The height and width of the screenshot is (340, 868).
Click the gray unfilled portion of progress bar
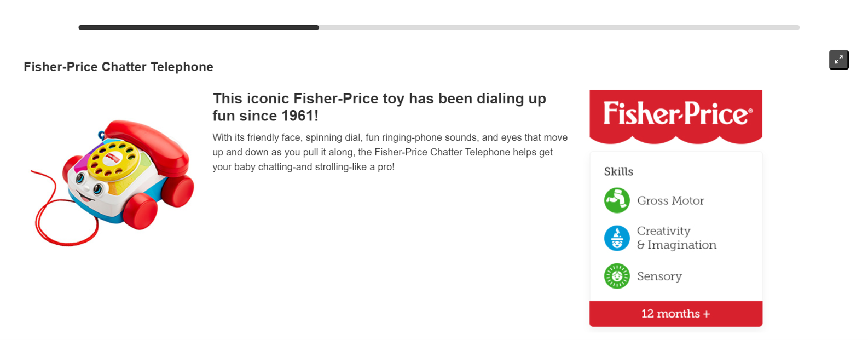click(559, 27)
